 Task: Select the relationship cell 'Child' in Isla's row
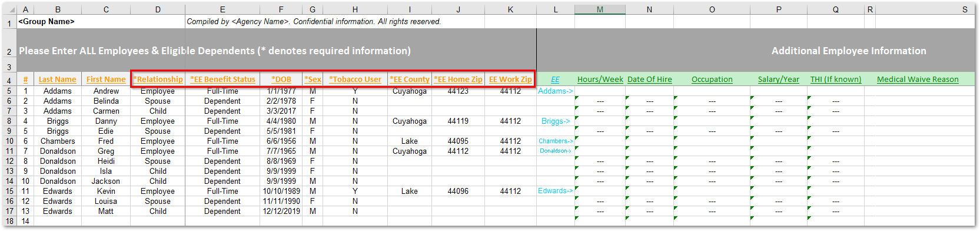(158, 171)
